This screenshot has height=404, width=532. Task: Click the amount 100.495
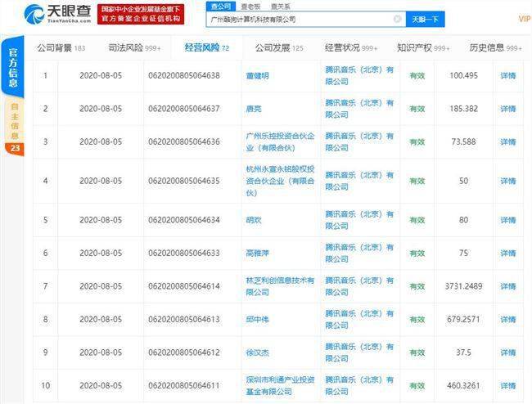463,75
